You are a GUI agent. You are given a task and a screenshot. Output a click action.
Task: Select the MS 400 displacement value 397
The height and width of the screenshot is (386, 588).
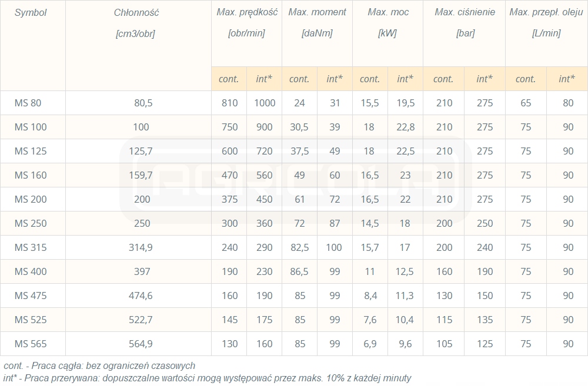[142, 271]
